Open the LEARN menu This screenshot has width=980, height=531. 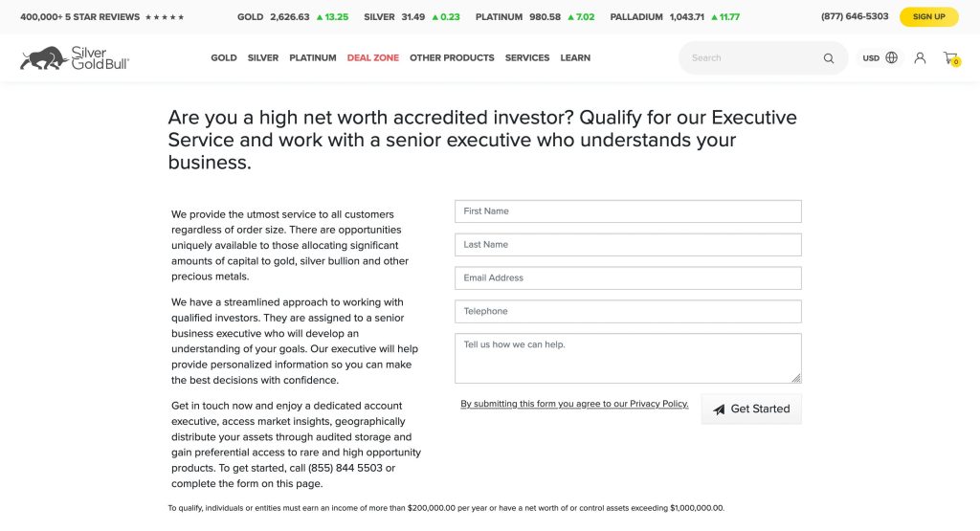tap(575, 58)
